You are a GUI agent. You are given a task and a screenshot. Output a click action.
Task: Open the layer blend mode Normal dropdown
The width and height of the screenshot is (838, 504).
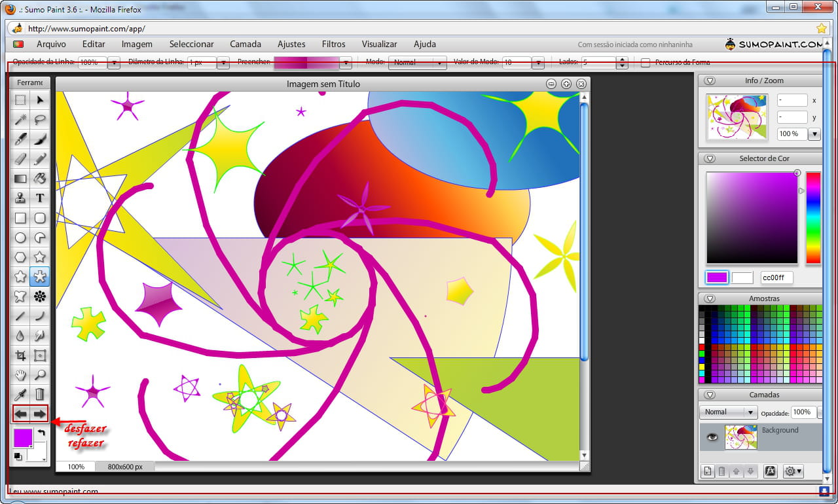pyautogui.click(x=728, y=412)
